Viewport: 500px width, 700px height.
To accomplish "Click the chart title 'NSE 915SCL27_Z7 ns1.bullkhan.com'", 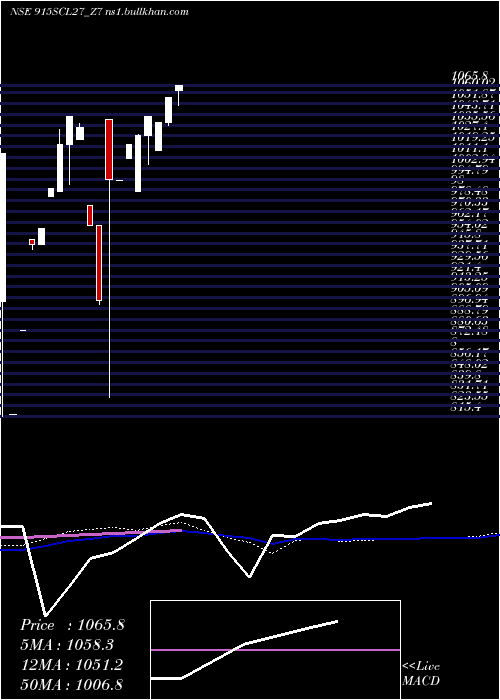I will 99,12.
